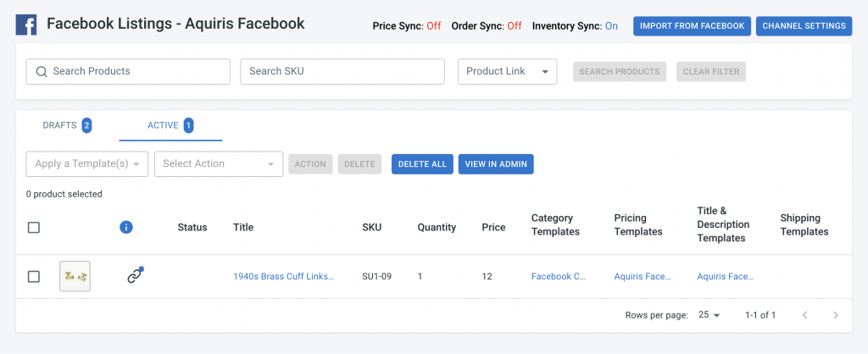Click the Delete All button
This screenshot has height=354, width=868.
[422, 164]
